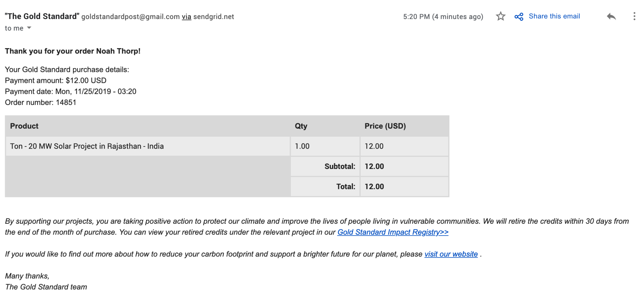644x301 pixels.
Task: Click the 5:20 PM timestamp
Action: tap(443, 17)
